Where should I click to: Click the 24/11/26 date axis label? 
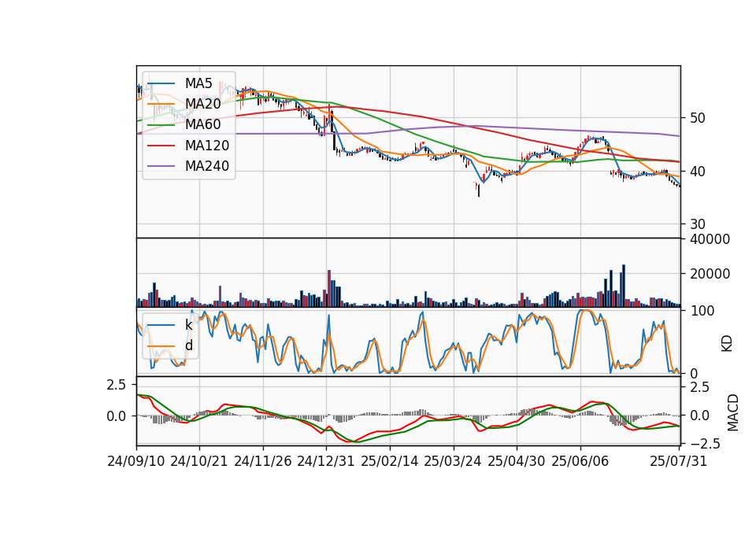[x=263, y=461]
